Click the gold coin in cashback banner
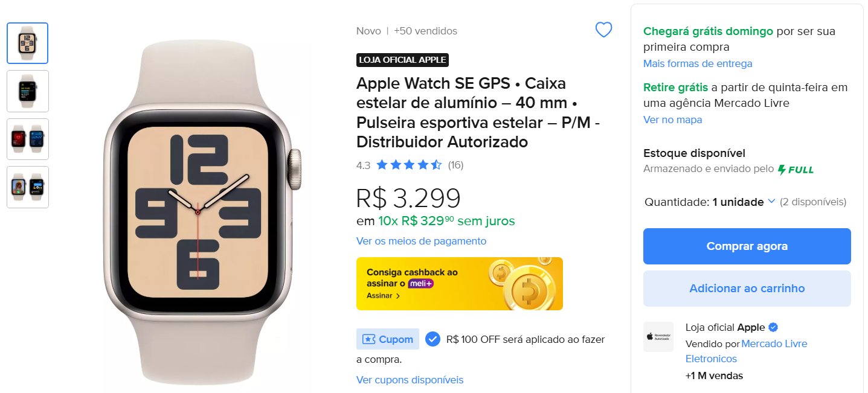Image resolution: width=868 pixels, height=393 pixels. (529, 292)
